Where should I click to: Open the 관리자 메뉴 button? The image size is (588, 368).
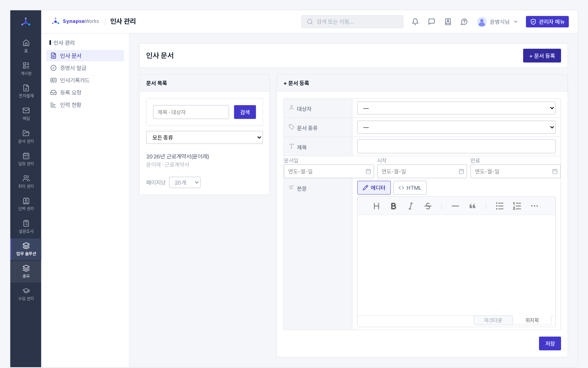tap(547, 22)
